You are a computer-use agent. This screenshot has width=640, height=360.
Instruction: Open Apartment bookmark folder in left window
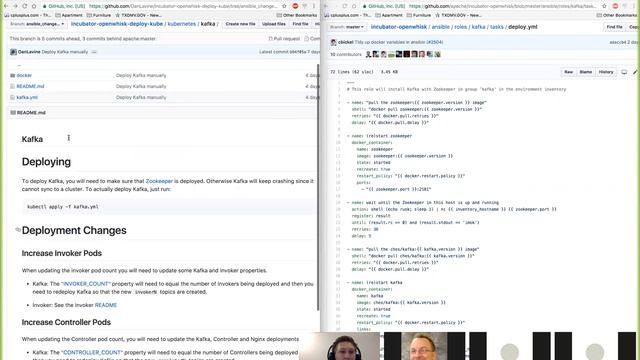[69, 15]
